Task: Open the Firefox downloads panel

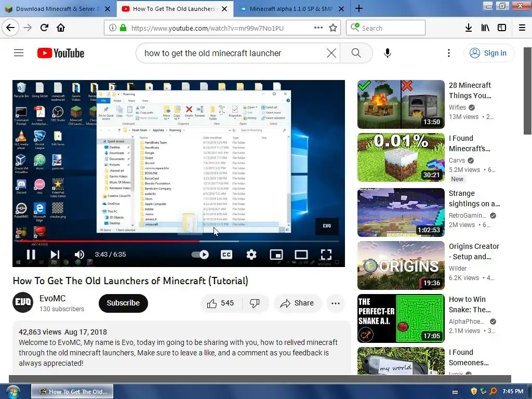Action: (468, 28)
